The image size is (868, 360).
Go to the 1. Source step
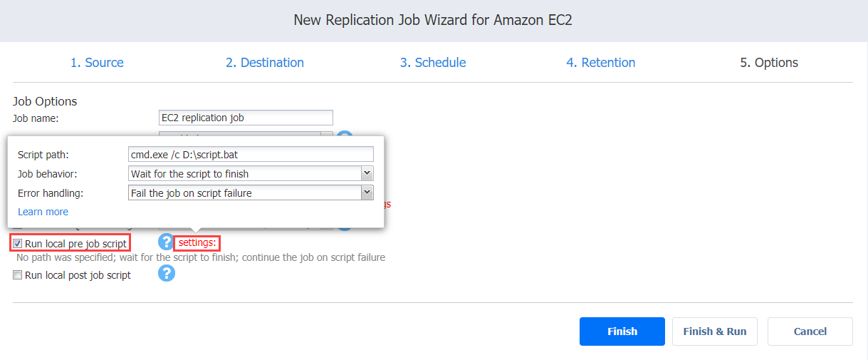[97, 63]
